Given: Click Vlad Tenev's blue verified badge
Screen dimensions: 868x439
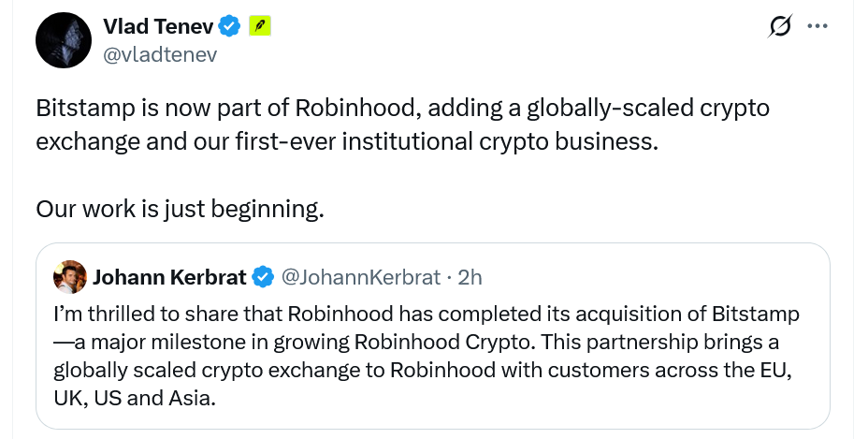Looking at the screenshot, I should [x=231, y=26].
